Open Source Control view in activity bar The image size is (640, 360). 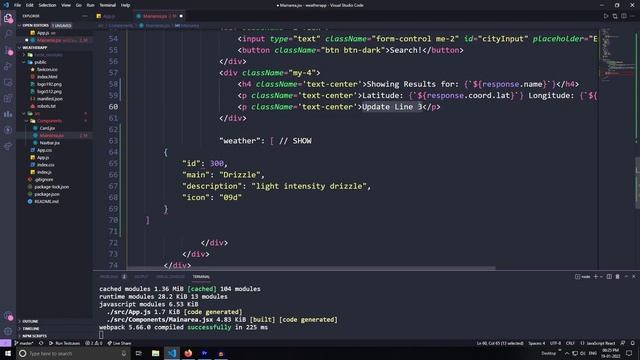click(8, 50)
